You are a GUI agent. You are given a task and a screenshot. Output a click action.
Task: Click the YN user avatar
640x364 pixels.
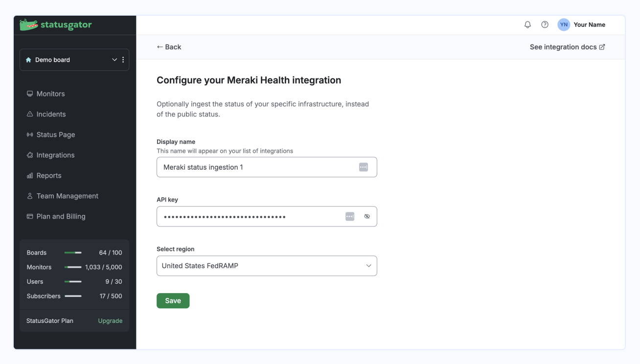(x=564, y=24)
